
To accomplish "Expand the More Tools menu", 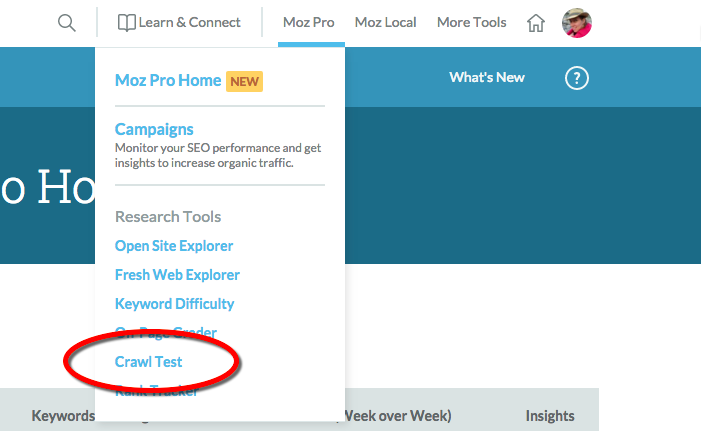I will (x=471, y=23).
